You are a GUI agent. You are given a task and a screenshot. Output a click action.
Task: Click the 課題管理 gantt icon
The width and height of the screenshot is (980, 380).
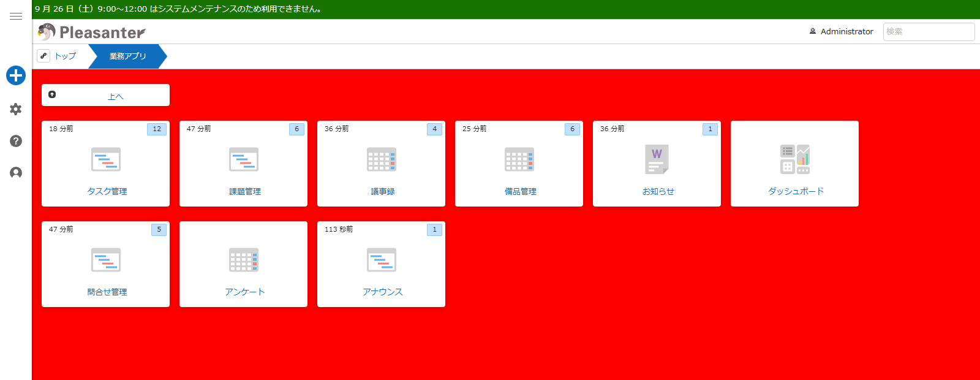(x=244, y=159)
